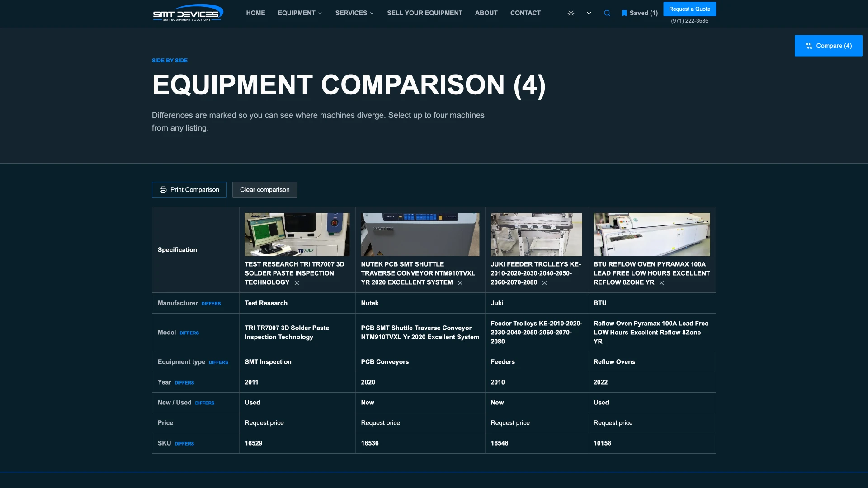
Task: Click Request a Quote button
Action: (x=689, y=9)
